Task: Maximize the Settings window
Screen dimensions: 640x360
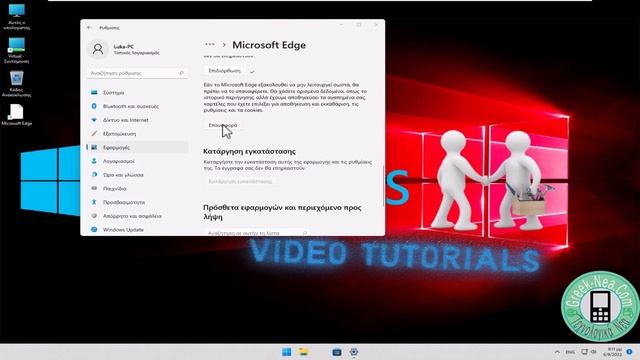Action: click(359, 25)
